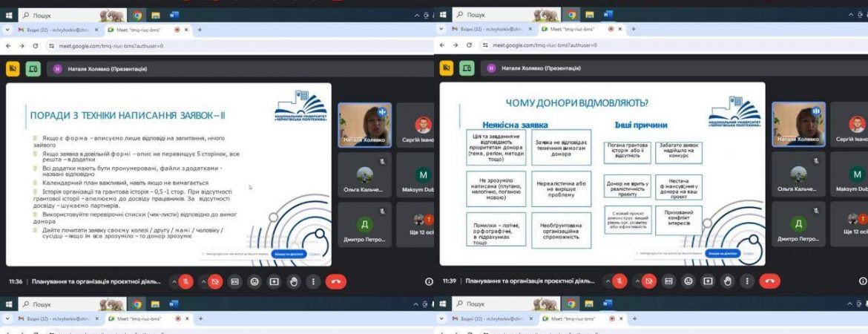Click the green screen icon above the ЧОМУ ДОНОРИ slide
Screen dimensions: 868x334
467,69
